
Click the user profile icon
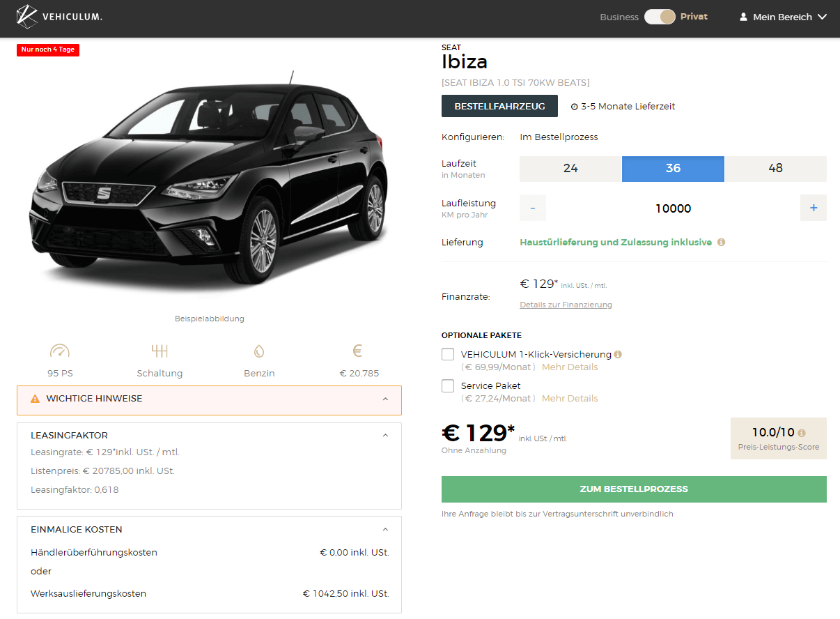coord(743,17)
